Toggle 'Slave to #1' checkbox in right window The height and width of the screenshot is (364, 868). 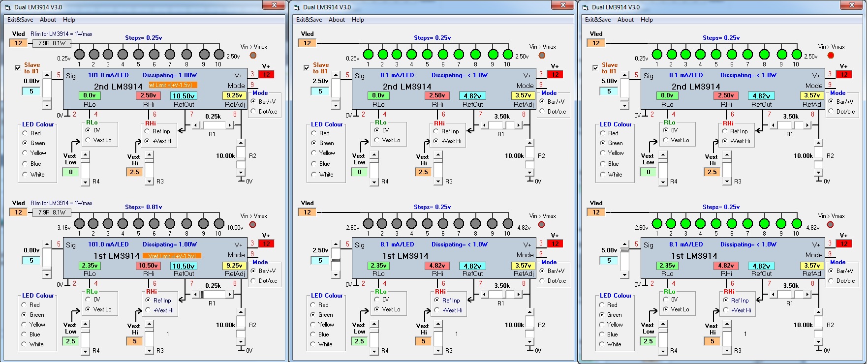pos(596,67)
